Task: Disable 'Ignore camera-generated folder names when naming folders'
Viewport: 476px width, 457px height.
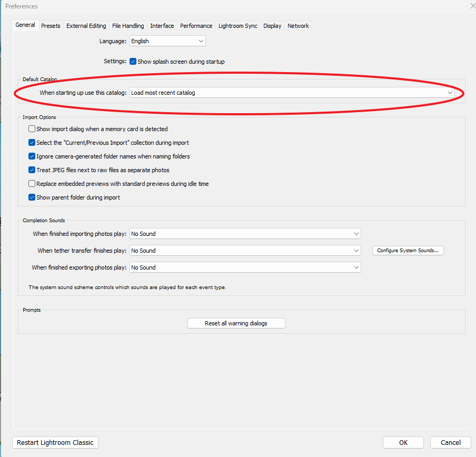Action: pyautogui.click(x=32, y=156)
